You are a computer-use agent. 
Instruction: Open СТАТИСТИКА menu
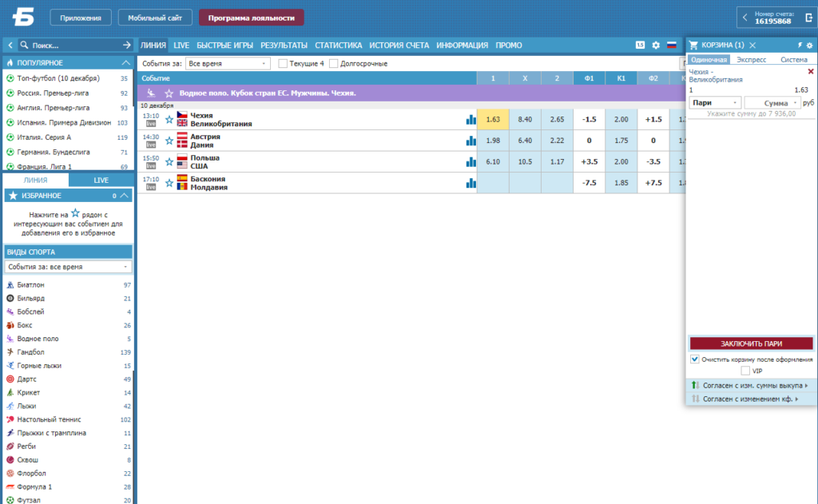pyautogui.click(x=338, y=46)
